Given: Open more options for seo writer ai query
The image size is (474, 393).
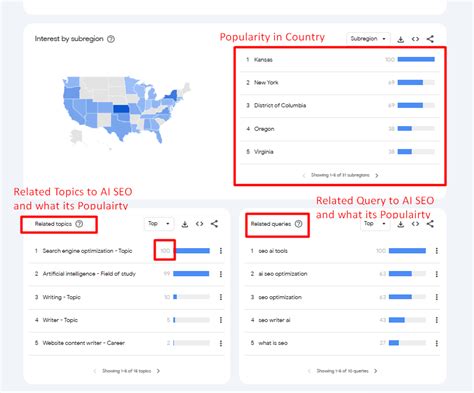Looking at the screenshot, I should (x=437, y=320).
